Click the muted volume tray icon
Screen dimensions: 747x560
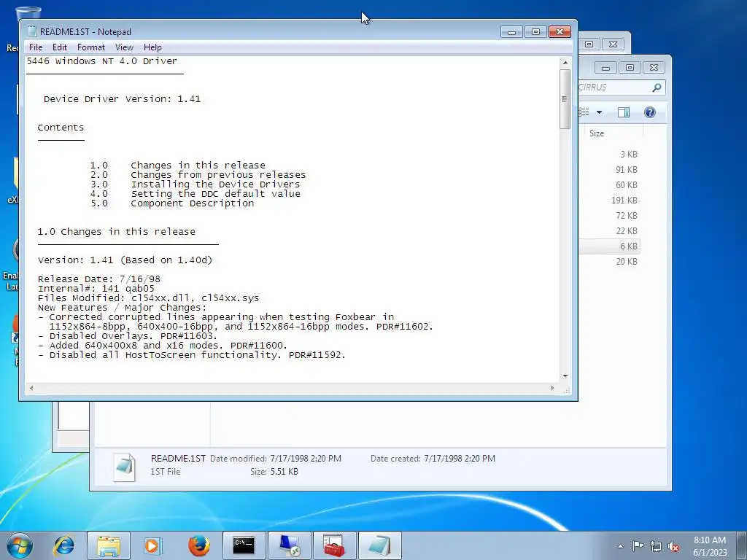673,547
